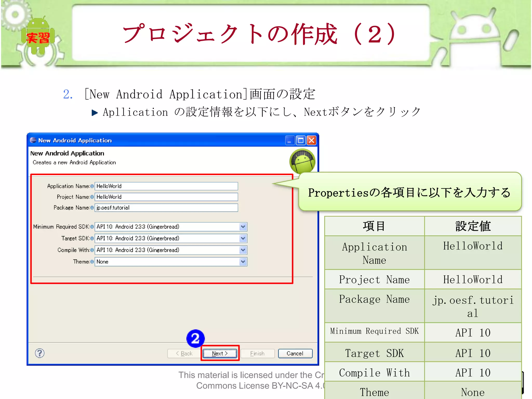Click the 'None' setting value cell

tap(473, 390)
